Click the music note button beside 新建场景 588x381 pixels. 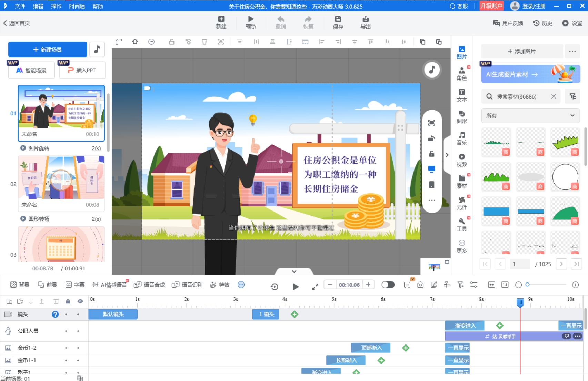(97, 50)
